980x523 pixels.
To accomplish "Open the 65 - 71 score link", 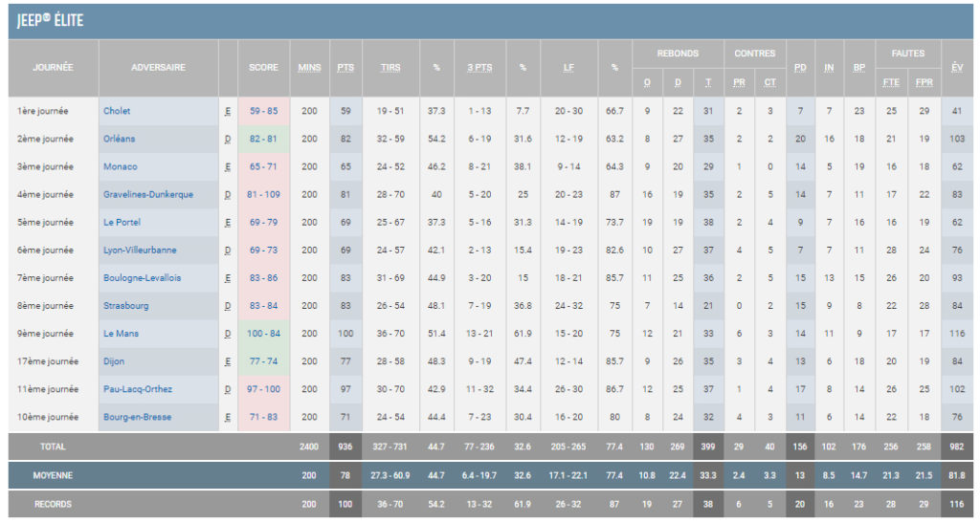I will [264, 166].
